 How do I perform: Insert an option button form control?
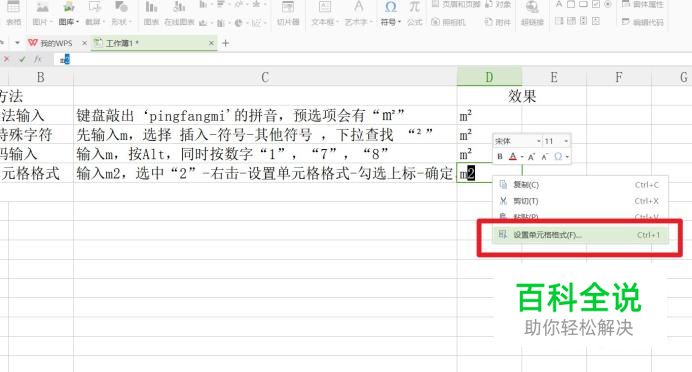tap(608, 4)
